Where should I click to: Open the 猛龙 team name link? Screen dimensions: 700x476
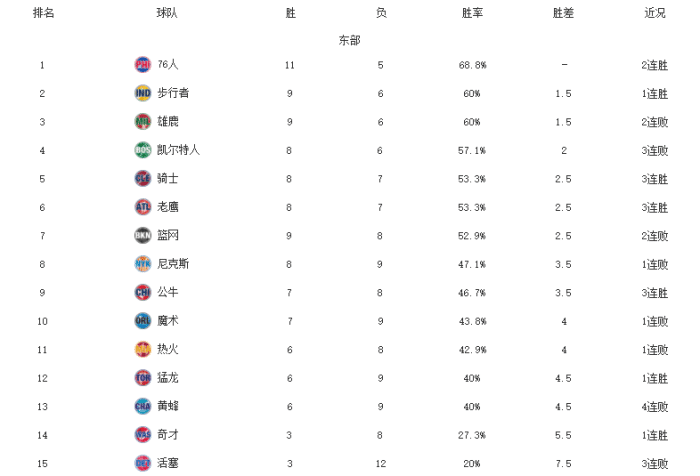[168, 378]
